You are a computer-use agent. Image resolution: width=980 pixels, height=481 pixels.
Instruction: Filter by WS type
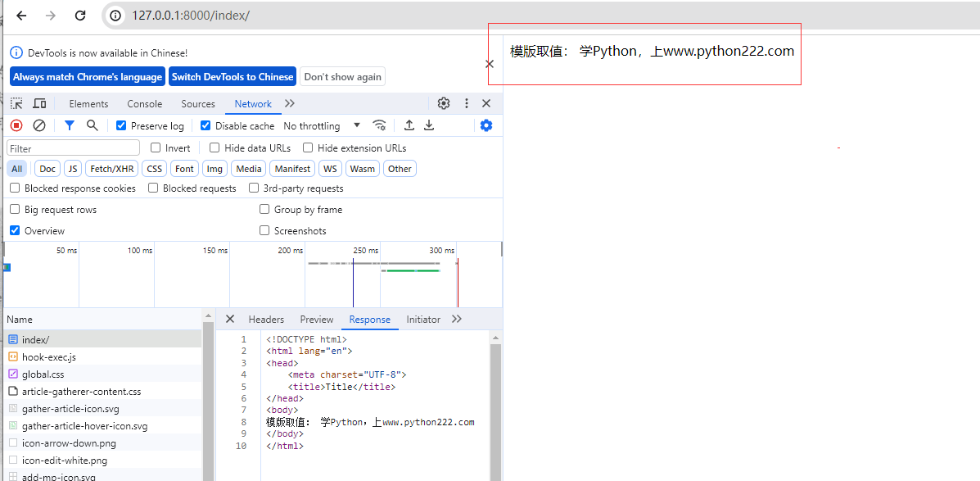pos(330,169)
